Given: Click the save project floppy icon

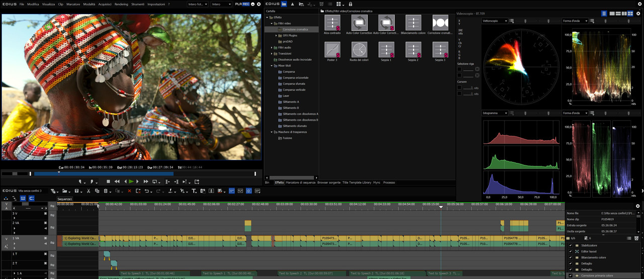Looking at the screenshot, I should (76, 191).
